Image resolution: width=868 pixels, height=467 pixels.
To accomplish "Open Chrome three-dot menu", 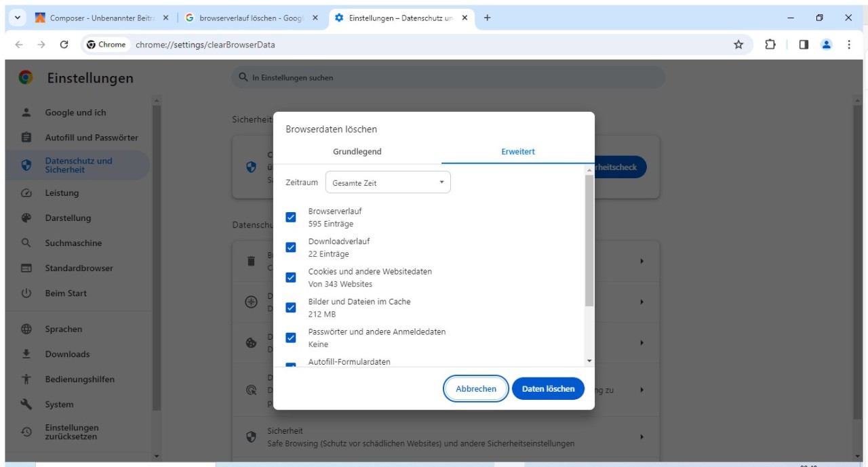I will [x=848, y=45].
